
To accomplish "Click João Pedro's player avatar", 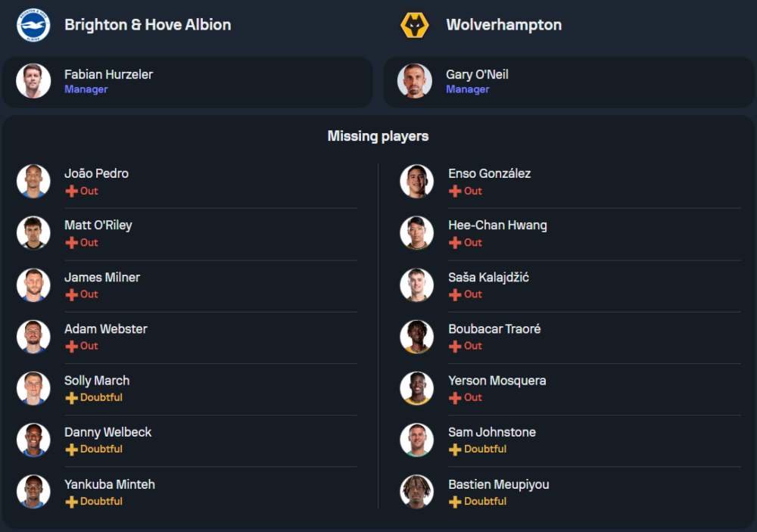I will pos(33,182).
